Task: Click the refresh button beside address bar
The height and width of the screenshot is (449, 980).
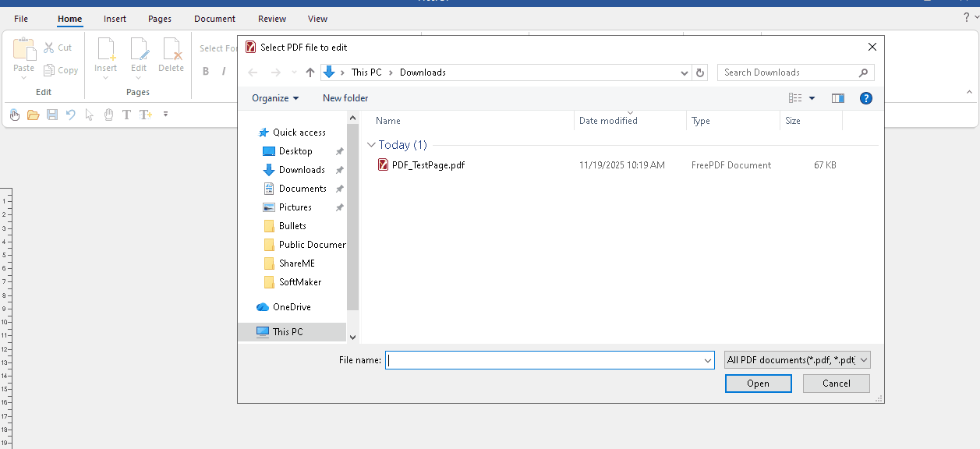Action: click(700, 72)
